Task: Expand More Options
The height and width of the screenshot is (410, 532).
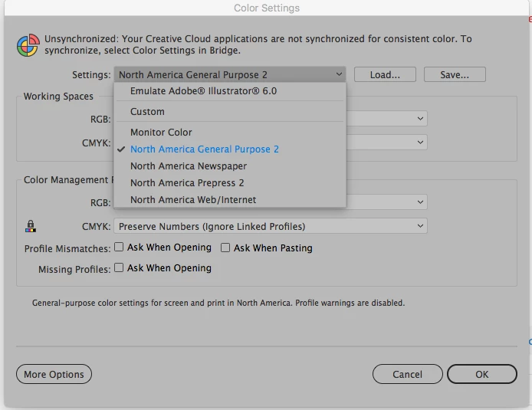Action: pyautogui.click(x=54, y=374)
